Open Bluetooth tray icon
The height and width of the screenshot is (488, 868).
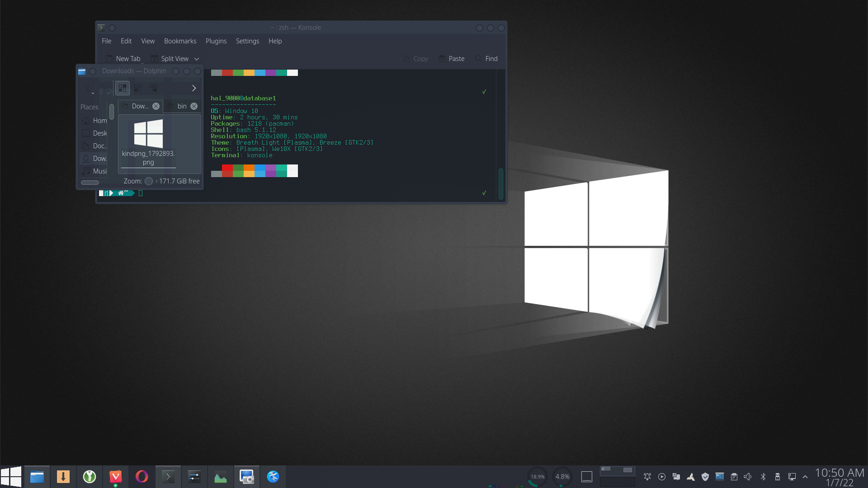pos(763,477)
